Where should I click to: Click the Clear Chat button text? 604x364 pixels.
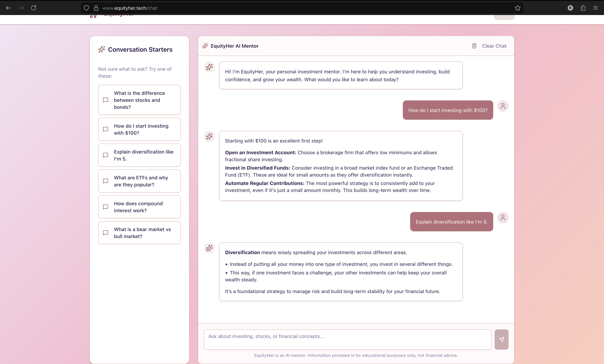coord(494,46)
